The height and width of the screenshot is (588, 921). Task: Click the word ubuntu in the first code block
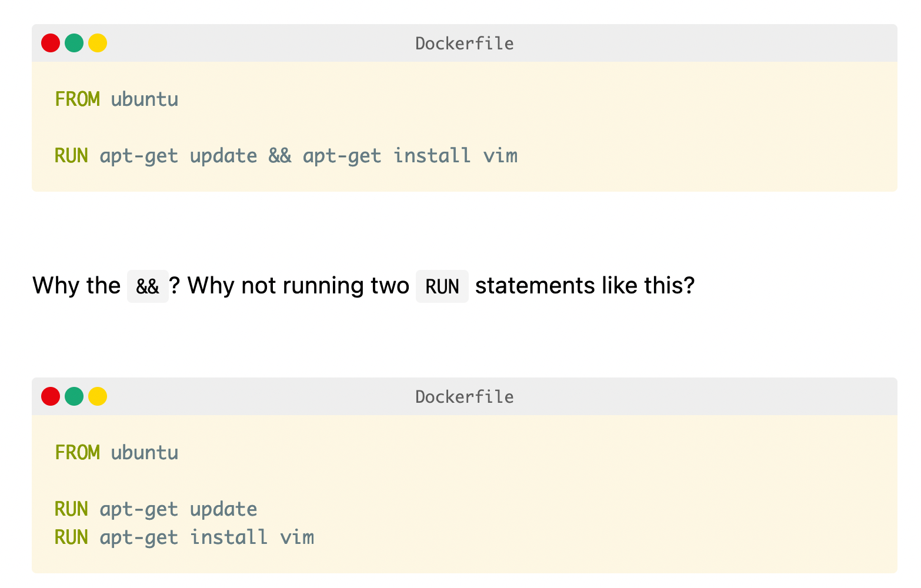[145, 99]
